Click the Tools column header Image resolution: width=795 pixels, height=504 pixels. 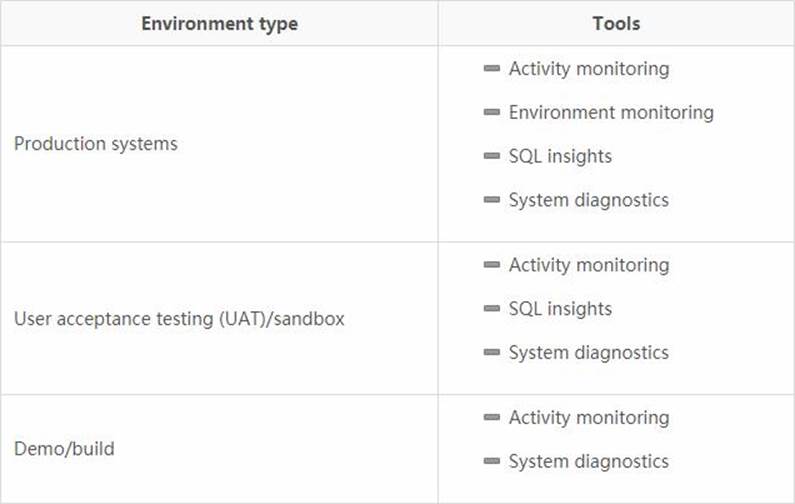(x=616, y=23)
